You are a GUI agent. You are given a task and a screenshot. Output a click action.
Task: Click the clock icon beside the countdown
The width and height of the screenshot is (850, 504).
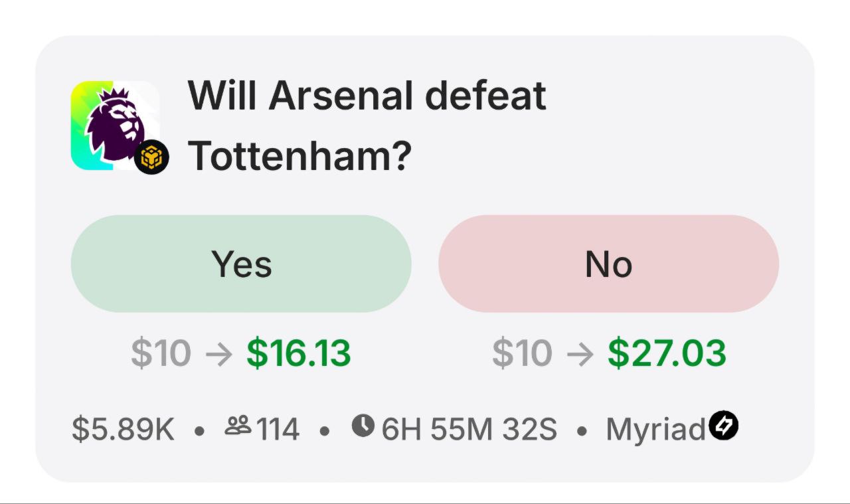point(363,426)
